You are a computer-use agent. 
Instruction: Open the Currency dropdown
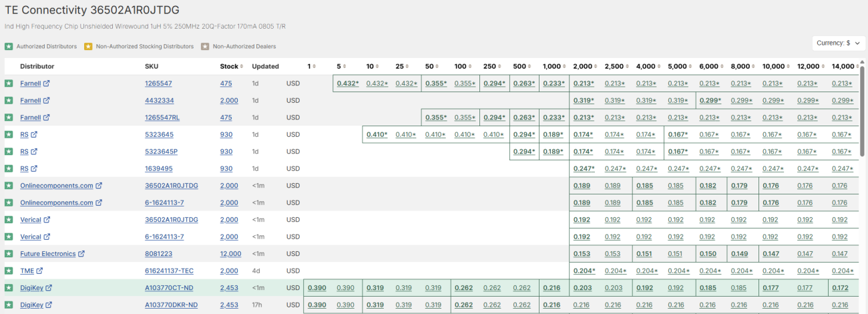(x=838, y=43)
